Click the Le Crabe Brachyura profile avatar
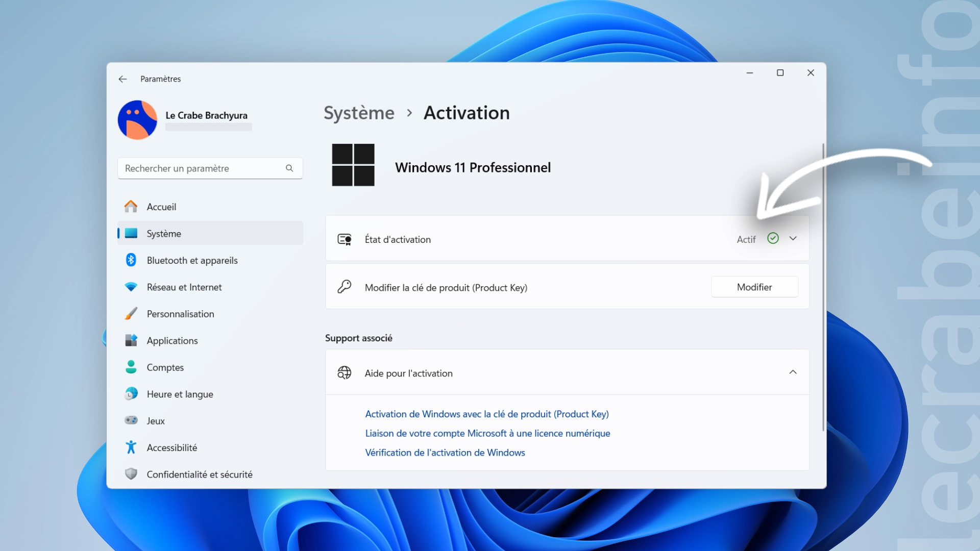 pyautogui.click(x=137, y=120)
